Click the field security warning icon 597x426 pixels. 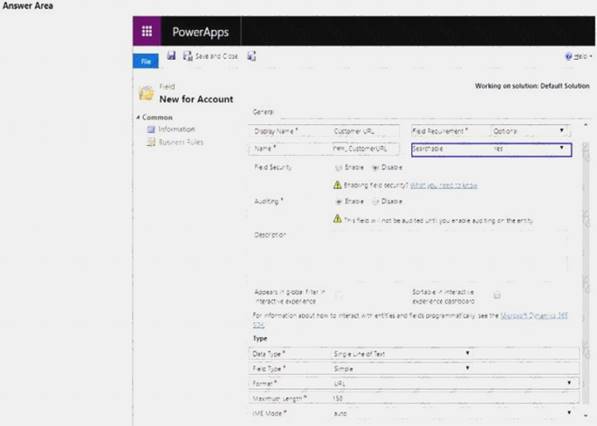click(337, 185)
